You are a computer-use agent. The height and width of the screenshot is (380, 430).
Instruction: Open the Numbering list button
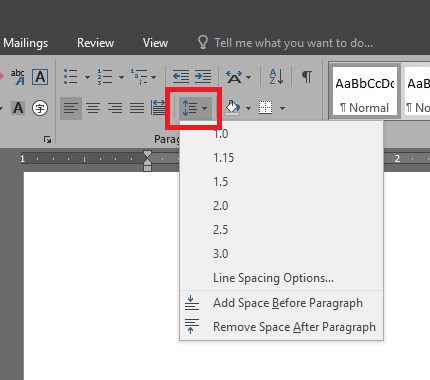pyautogui.click(x=105, y=77)
